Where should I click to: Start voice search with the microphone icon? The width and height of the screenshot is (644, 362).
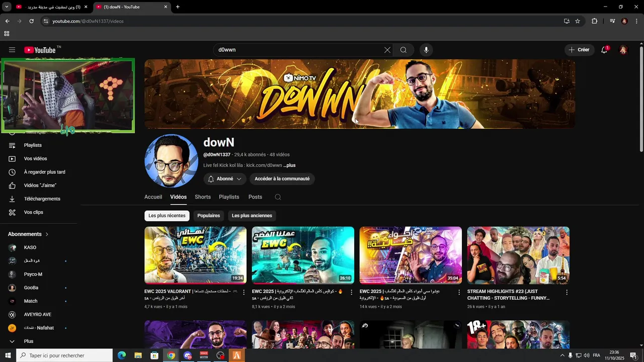pyautogui.click(x=426, y=50)
